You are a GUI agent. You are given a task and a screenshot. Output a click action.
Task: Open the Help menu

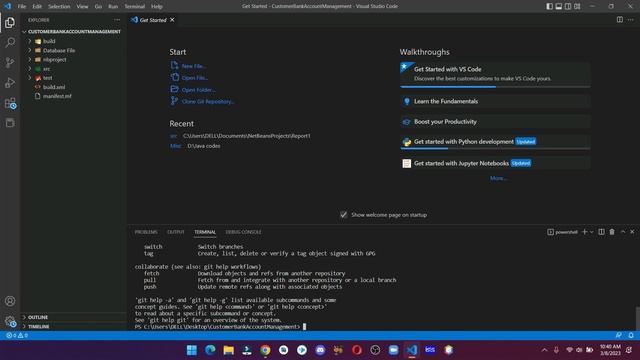pyautogui.click(x=157, y=6)
